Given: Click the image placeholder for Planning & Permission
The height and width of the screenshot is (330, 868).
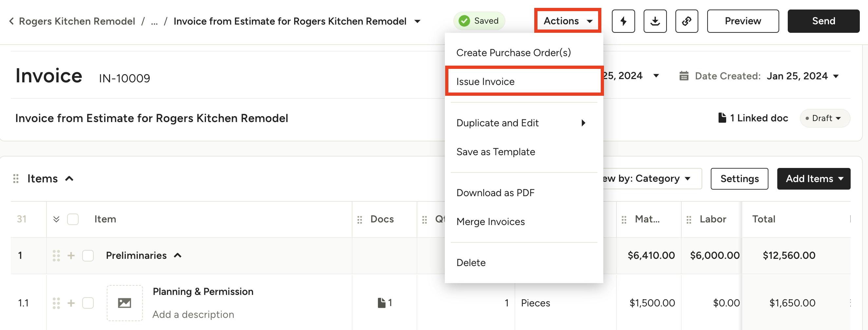Looking at the screenshot, I should point(124,303).
